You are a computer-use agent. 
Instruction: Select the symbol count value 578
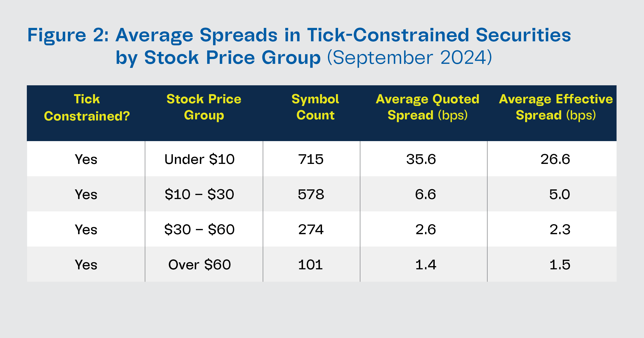coord(311,194)
